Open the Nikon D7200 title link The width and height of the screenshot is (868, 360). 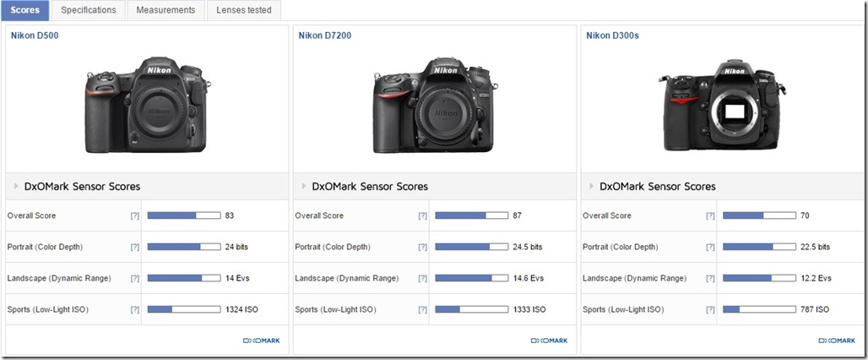[x=324, y=35]
